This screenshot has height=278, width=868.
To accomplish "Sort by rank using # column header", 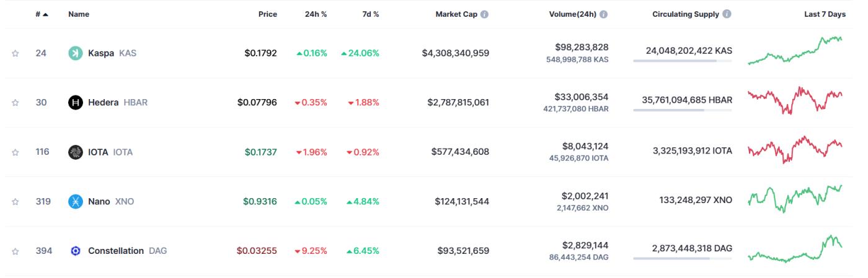I will pyautogui.click(x=42, y=14).
